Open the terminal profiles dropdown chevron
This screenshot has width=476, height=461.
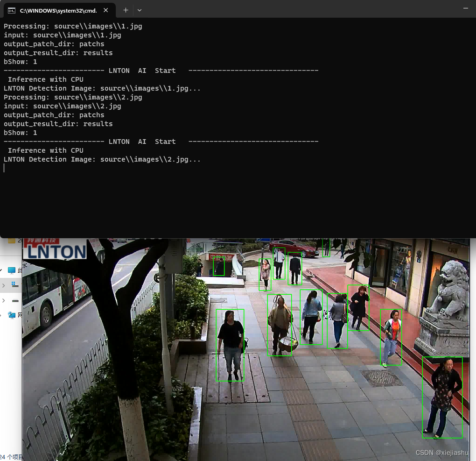140,10
